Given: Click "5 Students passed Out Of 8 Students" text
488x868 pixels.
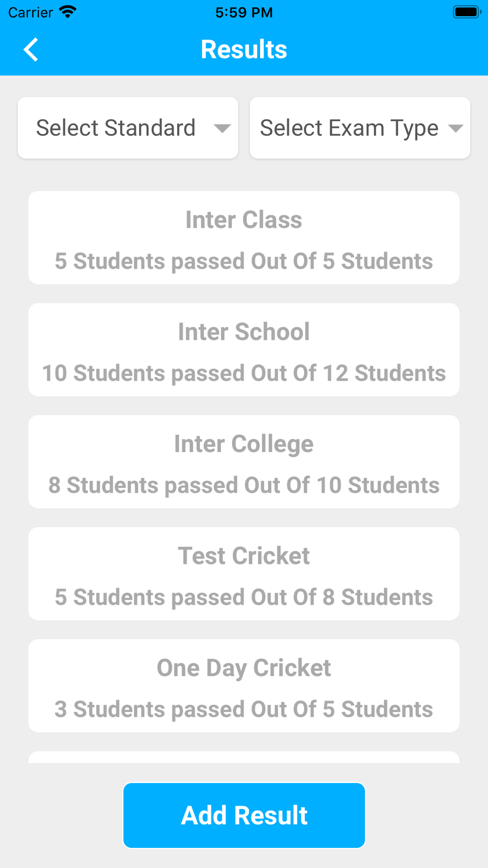Looking at the screenshot, I should point(244,598).
